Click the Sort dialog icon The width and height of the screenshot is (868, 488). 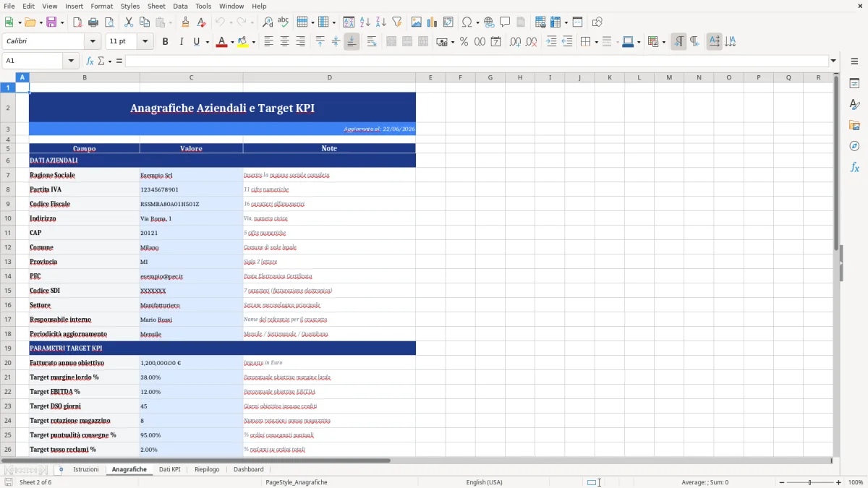pyautogui.click(x=349, y=22)
